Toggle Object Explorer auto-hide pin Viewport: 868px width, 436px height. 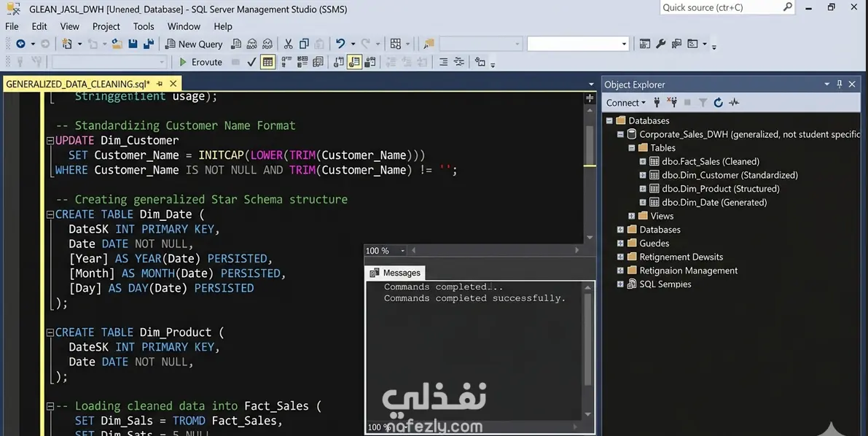click(x=840, y=84)
